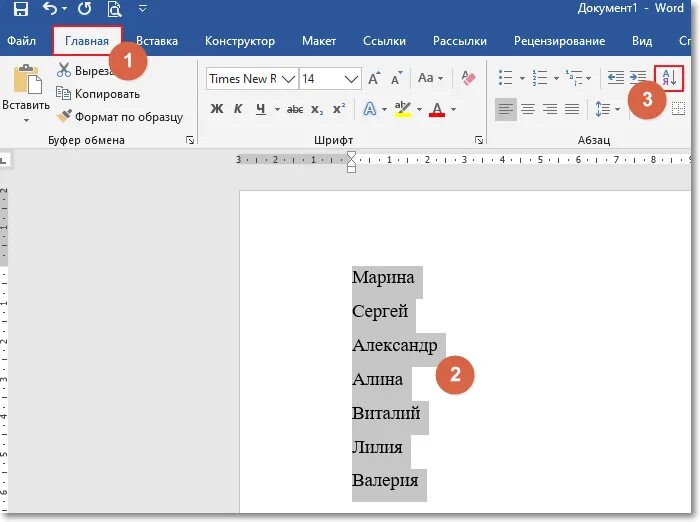Decrease paragraph indent
The height and width of the screenshot is (522, 700).
[616, 78]
